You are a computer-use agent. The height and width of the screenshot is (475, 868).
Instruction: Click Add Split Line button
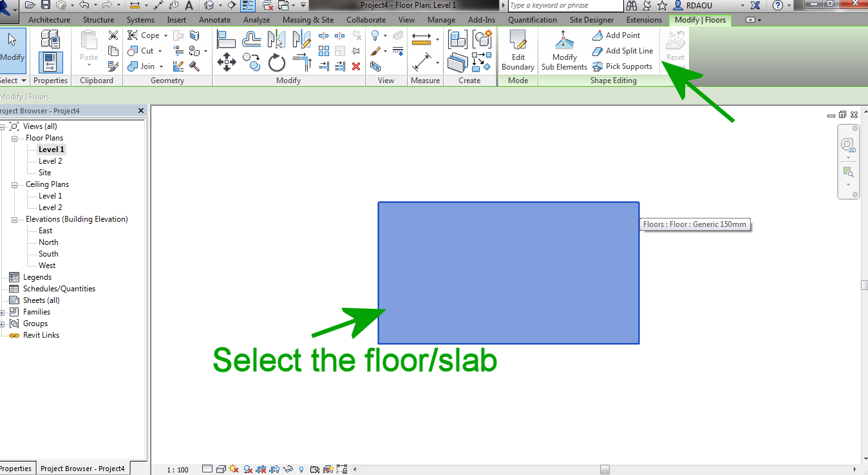(x=622, y=51)
